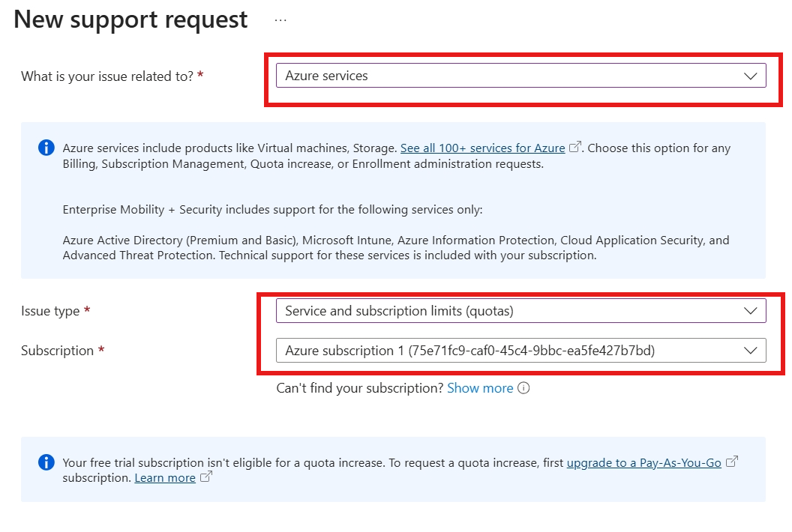Open the Issue type dropdown showing quotas
Screen dimensions: 792x532
(520, 311)
